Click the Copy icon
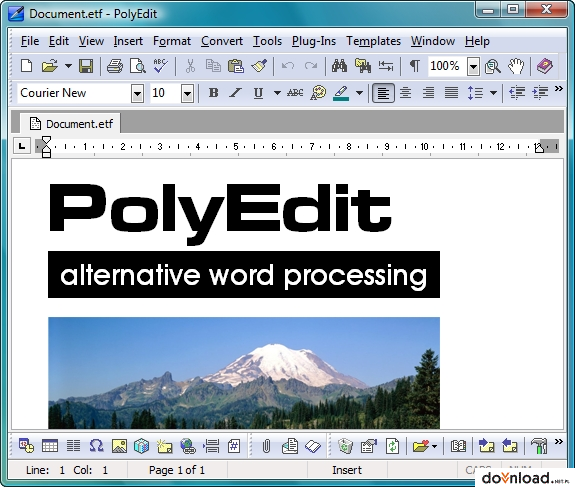This screenshot has height=487, width=575. click(213, 66)
